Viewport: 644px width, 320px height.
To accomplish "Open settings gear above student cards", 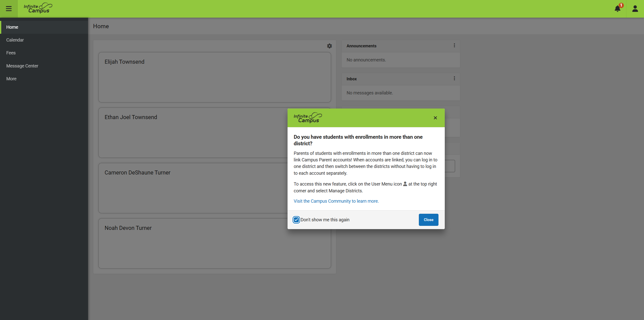I will tap(330, 46).
